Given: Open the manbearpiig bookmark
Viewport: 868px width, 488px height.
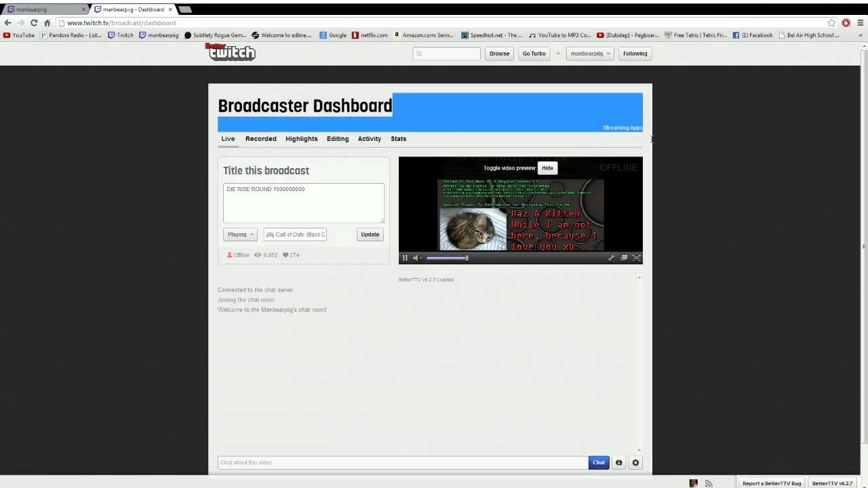Looking at the screenshot, I should coord(159,35).
